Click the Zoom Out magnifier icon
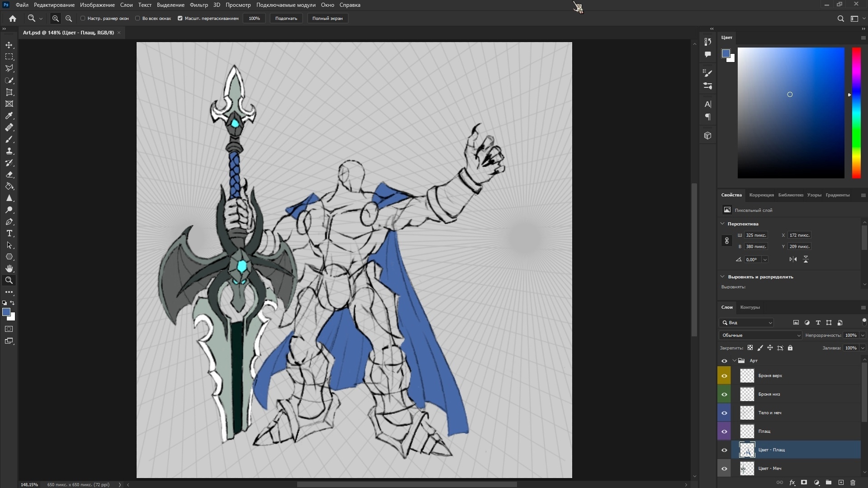This screenshot has width=868, height=488. point(69,19)
